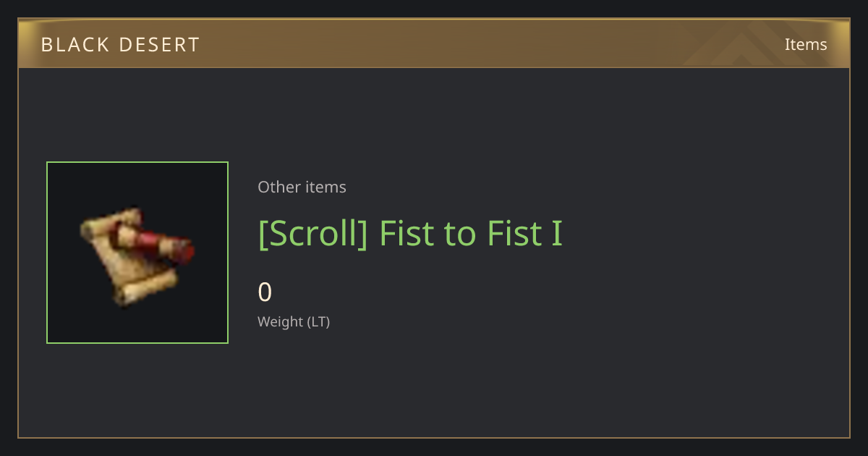Viewport: 868px width, 456px height.
Task: Open the Items section label
Action: [806, 44]
